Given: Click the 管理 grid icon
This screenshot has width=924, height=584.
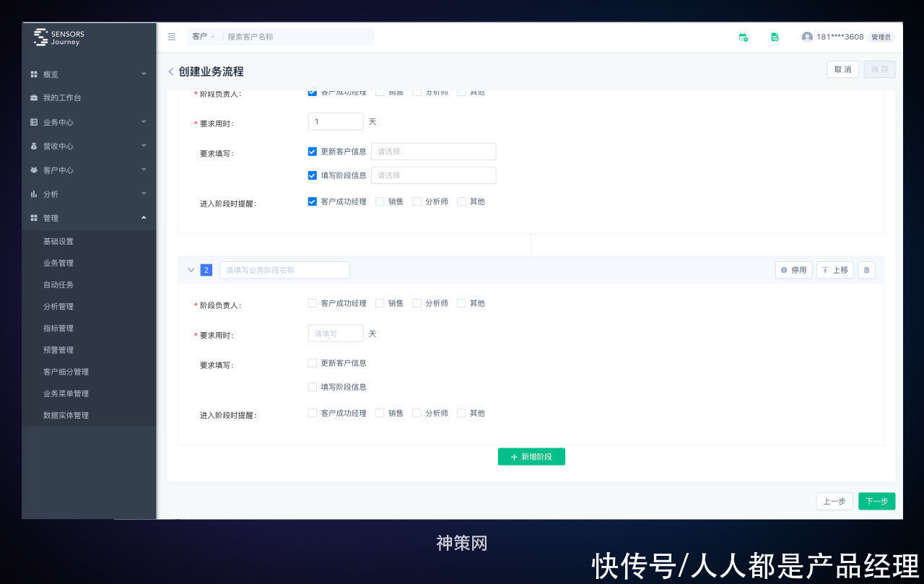Looking at the screenshot, I should [x=34, y=218].
